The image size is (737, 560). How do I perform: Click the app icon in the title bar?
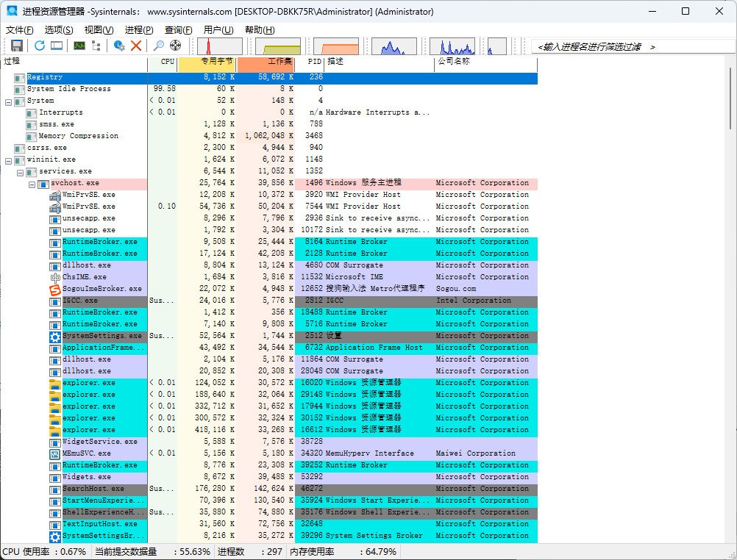click(x=12, y=11)
